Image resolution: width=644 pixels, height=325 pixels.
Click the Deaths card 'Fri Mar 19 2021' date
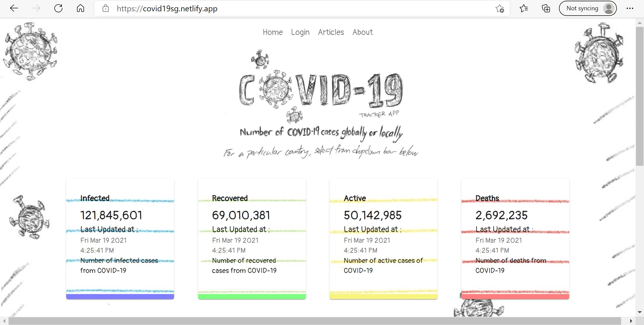point(499,240)
